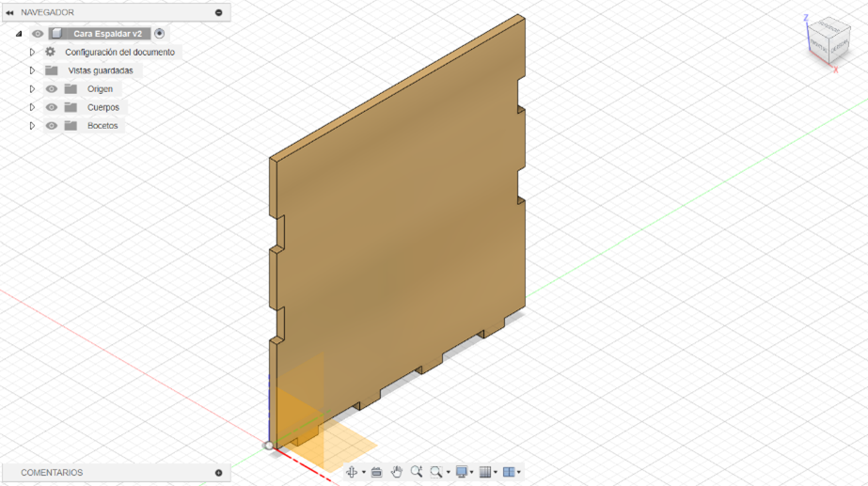Expand the Vistas guardadas folder
Image resolution: width=868 pixels, height=486 pixels.
[x=32, y=71]
